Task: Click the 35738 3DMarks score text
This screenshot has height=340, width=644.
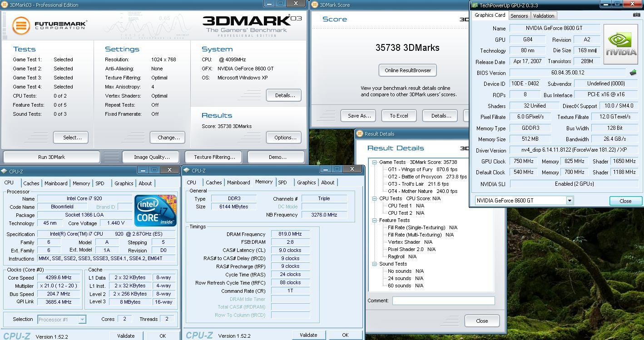Action: pyautogui.click(x=407, y=48)
